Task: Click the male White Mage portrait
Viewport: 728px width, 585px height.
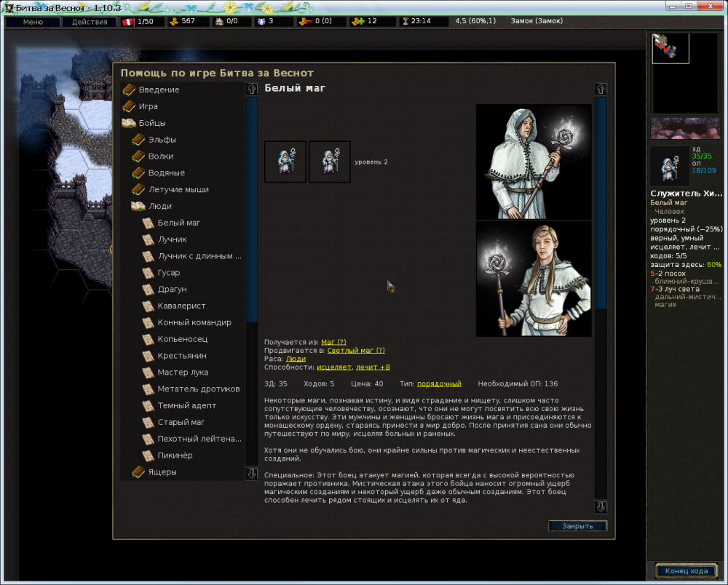Action: point(534,162)
